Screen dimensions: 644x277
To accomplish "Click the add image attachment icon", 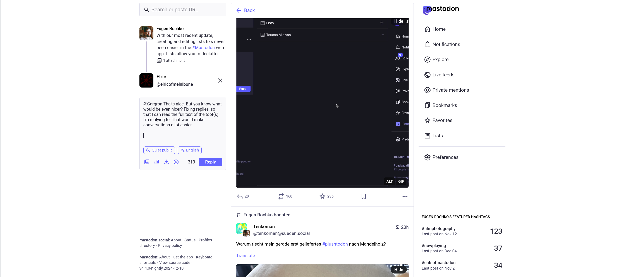I will [x=147, y=162].
